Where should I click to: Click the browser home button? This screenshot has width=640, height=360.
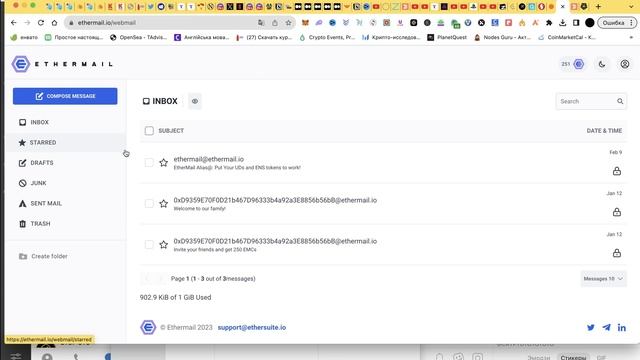[54, 23]
